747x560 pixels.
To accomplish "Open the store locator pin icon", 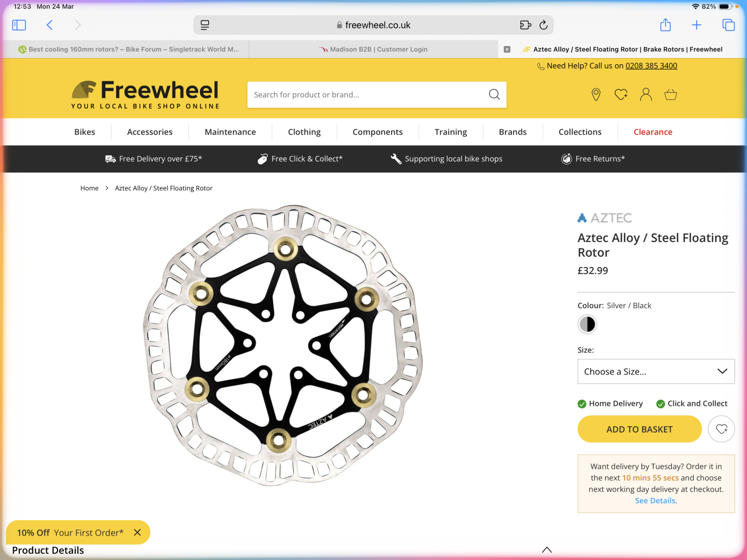I will (596, 94).
